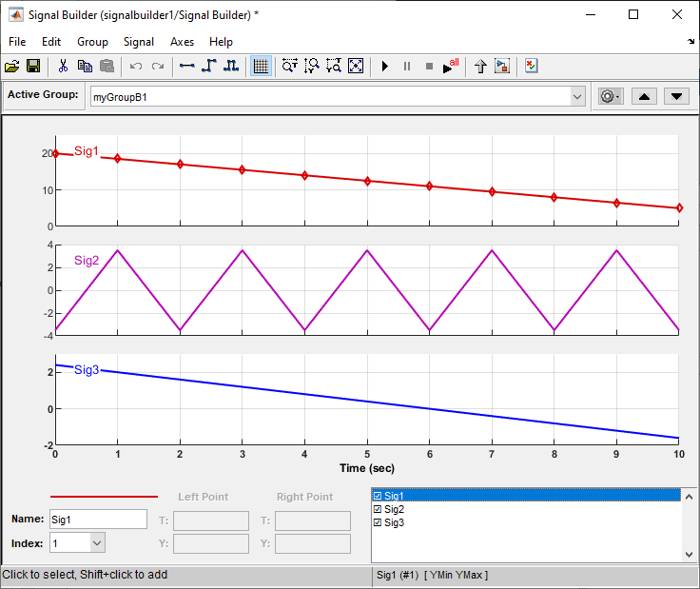Viewport: 700px width, 589px height.
Task: Paste with the clipboard icon
Action: point(107,67)
